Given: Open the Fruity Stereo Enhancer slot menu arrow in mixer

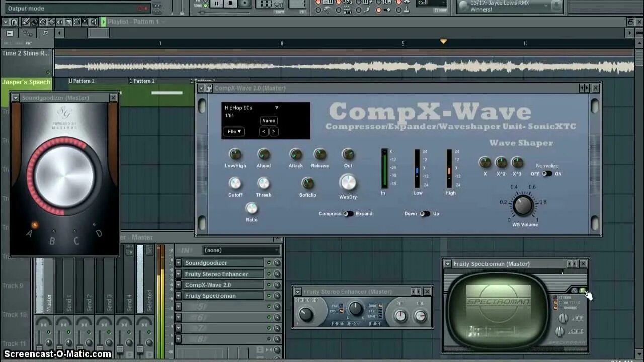Looking at the screenshot, I should (178, 274).
